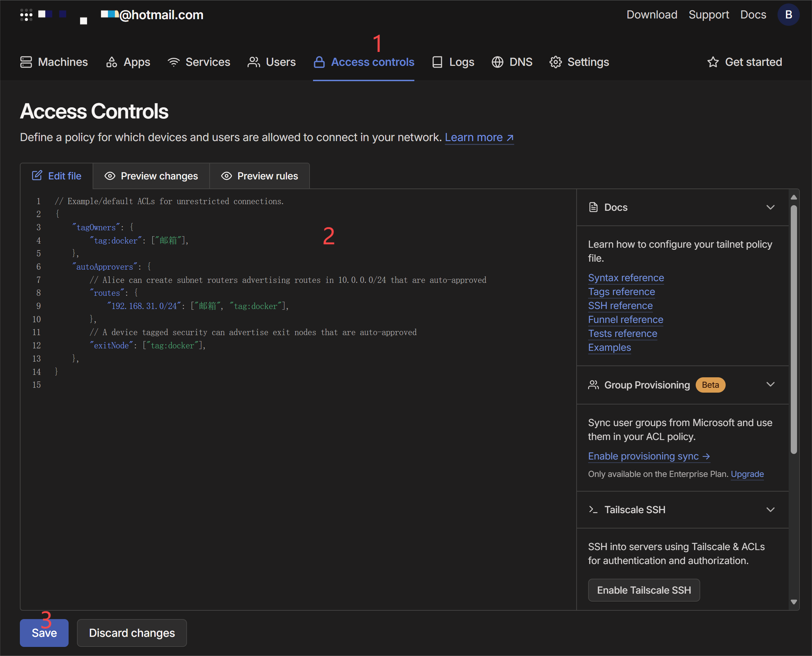
Task: Open the DNS tab
Action: (512, 62)
